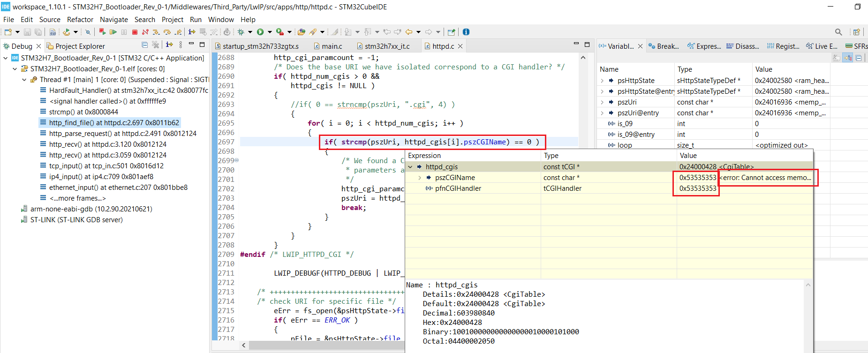Screen dimensions: 868x353
Task: Click the Step Return icon
Action: click(x=178, y=32)
